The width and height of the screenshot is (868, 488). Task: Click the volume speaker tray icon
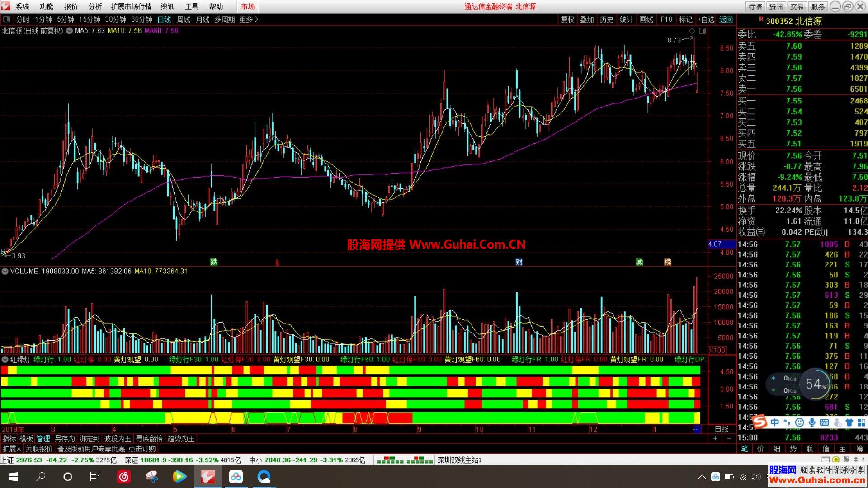click(755, 477)
